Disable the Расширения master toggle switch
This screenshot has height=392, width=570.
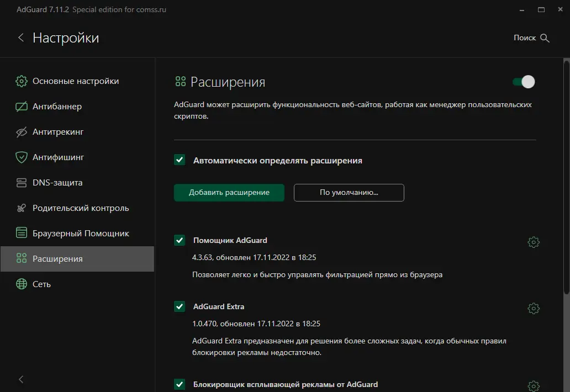524,82
